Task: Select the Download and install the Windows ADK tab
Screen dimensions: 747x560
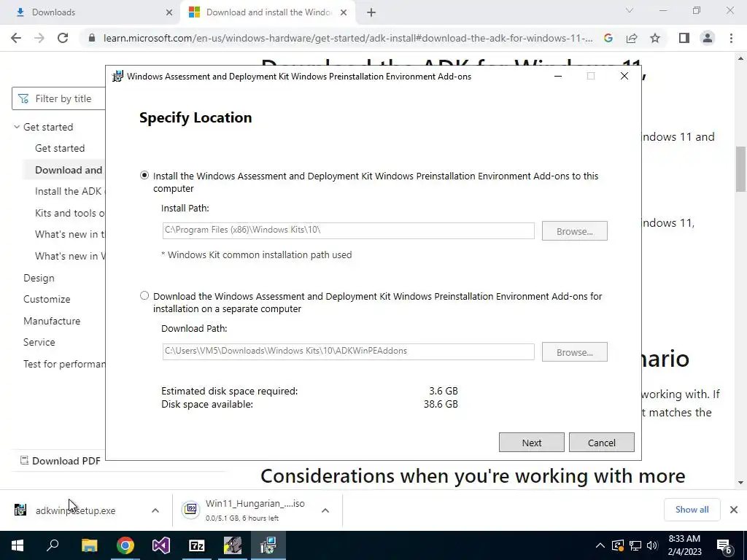Action: point(267,12)
